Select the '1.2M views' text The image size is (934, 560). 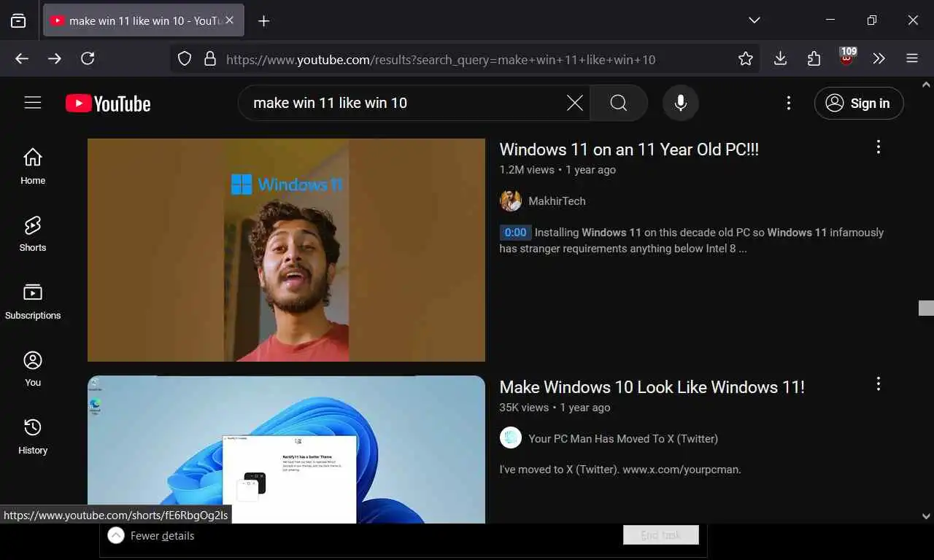[x=527, y=170]
